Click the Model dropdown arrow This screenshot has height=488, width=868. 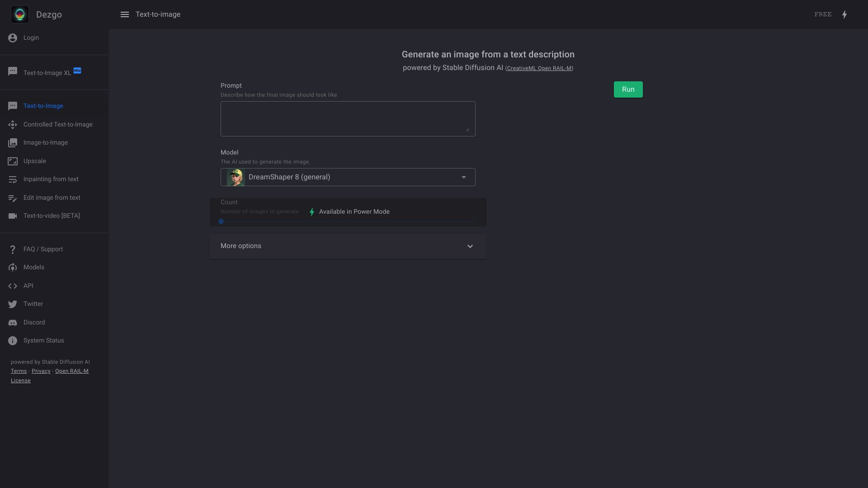463,177
